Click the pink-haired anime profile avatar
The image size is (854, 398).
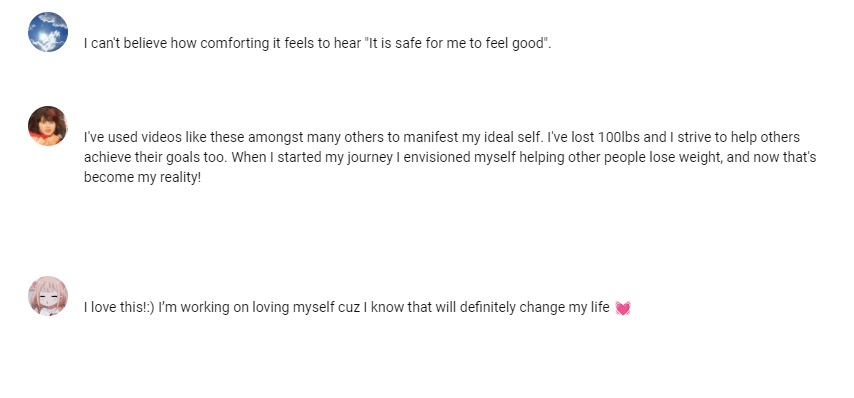tap(48, 296)
